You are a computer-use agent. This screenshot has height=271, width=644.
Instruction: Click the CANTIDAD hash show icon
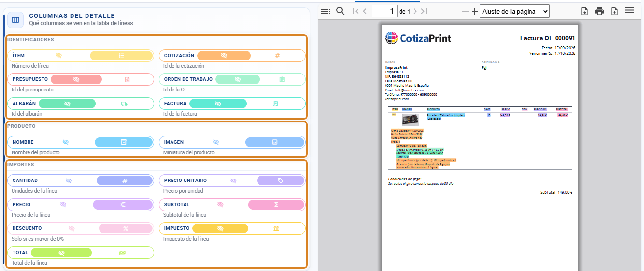(x=125, y=181)
